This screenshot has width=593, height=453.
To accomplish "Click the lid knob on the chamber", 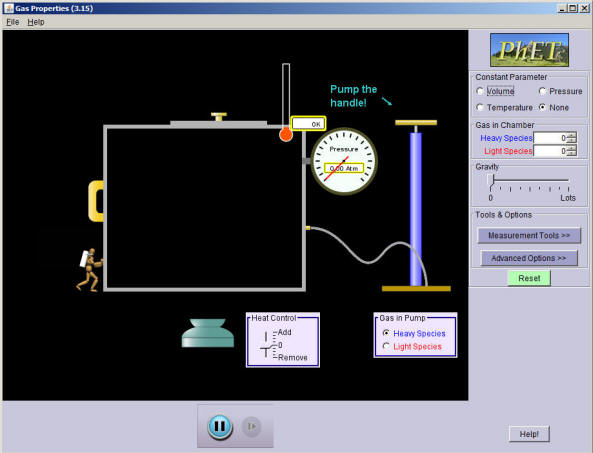I will (219, 116).
